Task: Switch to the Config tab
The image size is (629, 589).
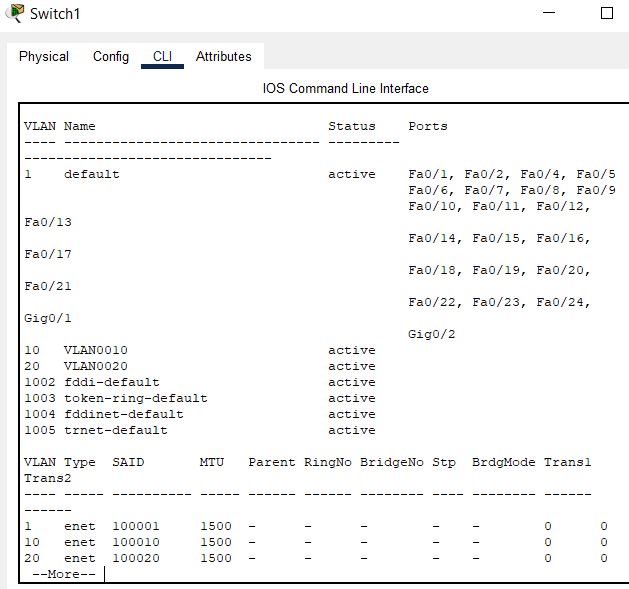Action: (111, 57)
